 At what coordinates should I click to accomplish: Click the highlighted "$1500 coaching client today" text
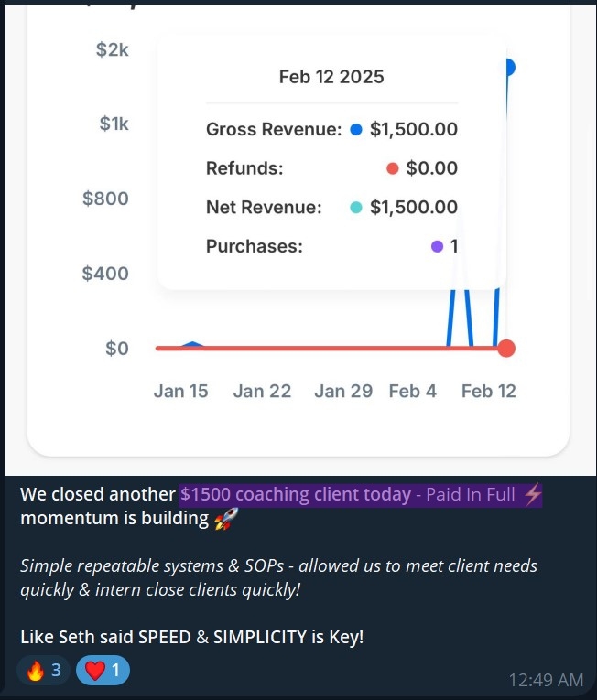tap(296, 495)
